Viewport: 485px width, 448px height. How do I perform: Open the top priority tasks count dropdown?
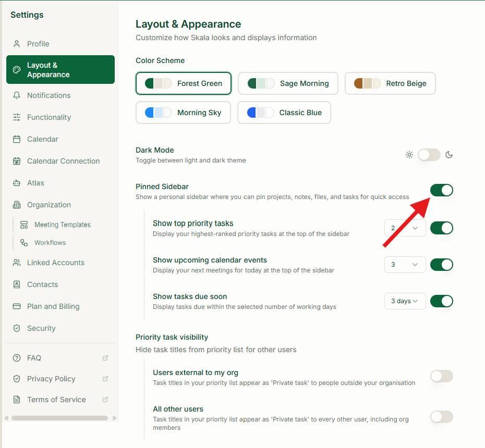pos(405,228)
